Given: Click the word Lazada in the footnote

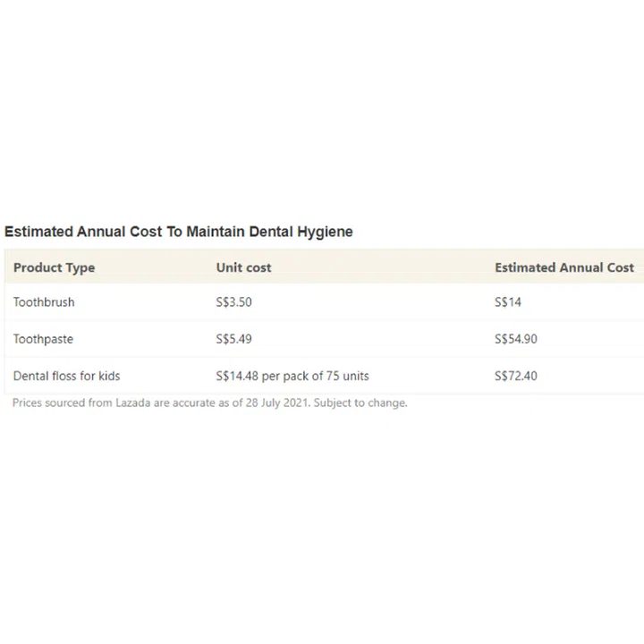Looking at the screenshot, I should [134, 402].
